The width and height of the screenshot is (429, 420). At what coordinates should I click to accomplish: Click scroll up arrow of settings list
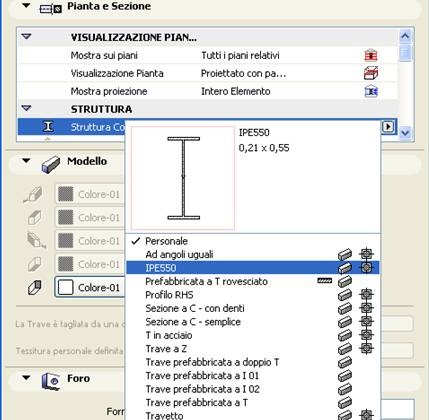click(x=405, y=36)
